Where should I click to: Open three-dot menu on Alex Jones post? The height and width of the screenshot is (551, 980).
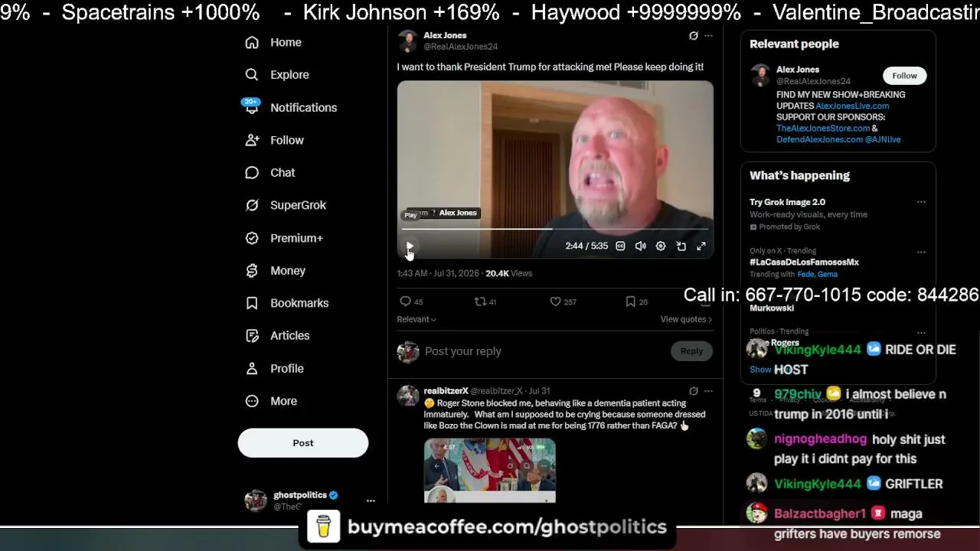pos(708,36)
